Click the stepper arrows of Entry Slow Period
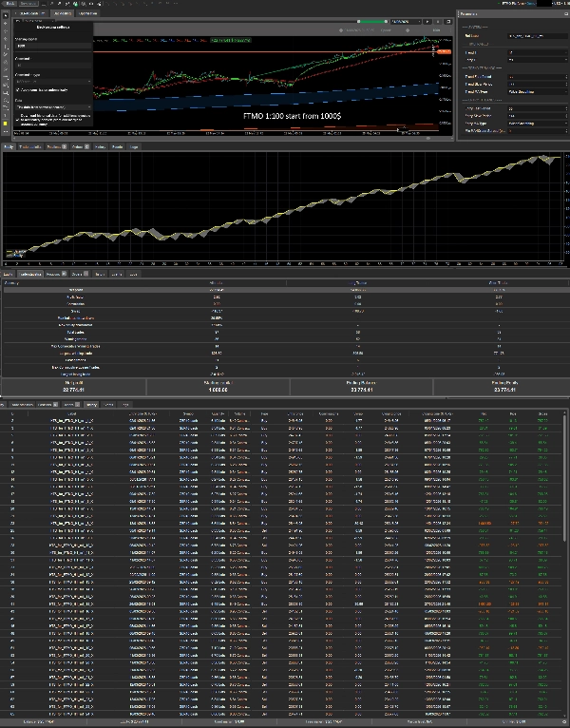Viewport: 570px width, 728px height. 566,116
